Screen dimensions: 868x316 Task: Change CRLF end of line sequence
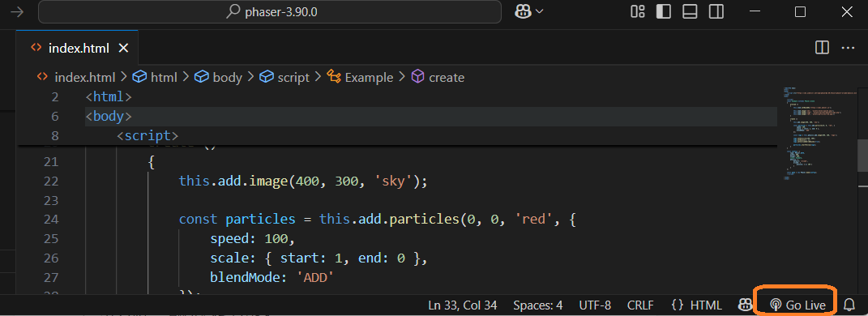640,305
